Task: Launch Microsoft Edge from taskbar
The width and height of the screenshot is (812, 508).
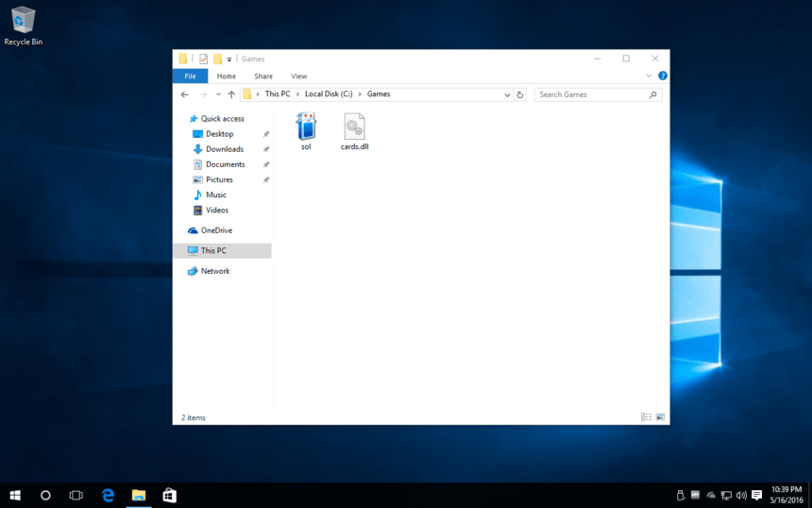Action: click(x=108, y=496)
